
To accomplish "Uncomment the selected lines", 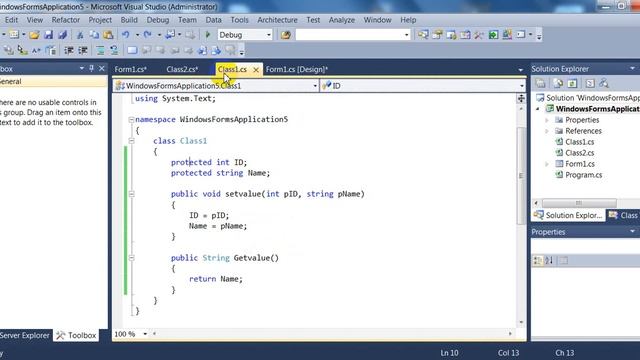I will click(x=114, y=51).
